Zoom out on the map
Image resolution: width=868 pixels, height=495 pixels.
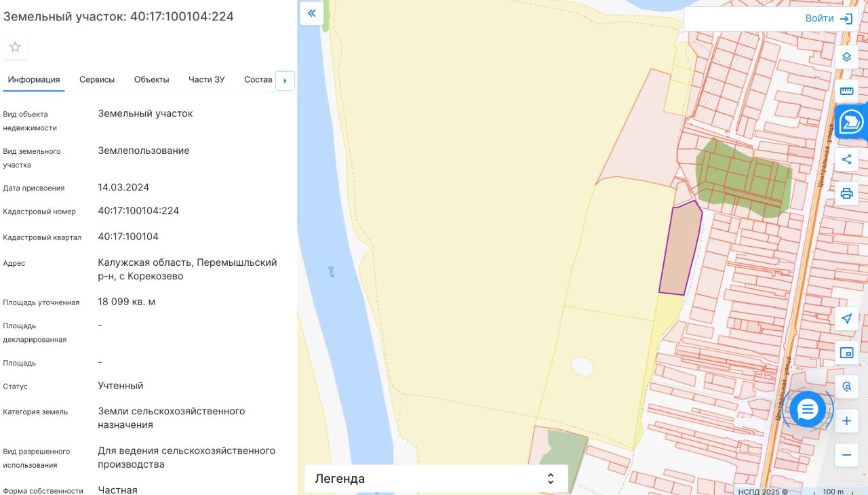(x=846, y=455)
